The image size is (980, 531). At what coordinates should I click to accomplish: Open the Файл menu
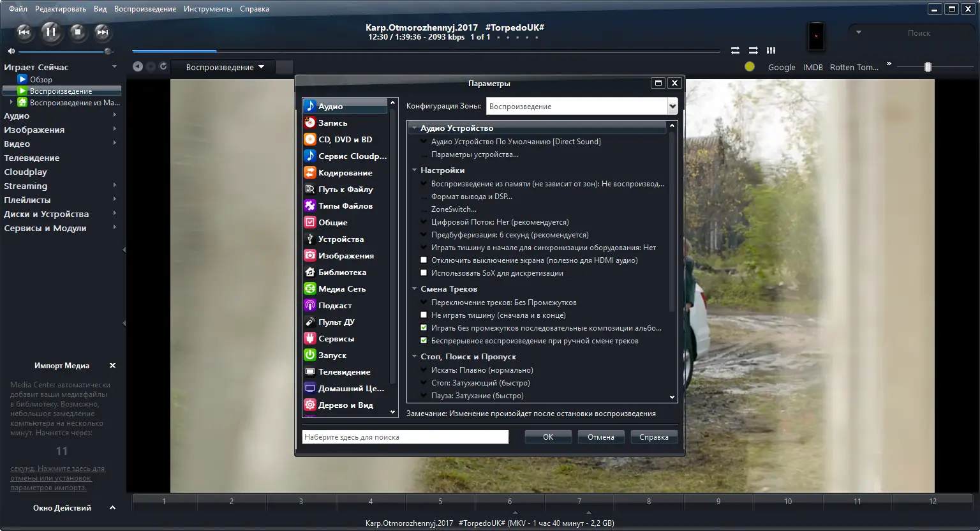pyautogui.click(x=18, y=9)
